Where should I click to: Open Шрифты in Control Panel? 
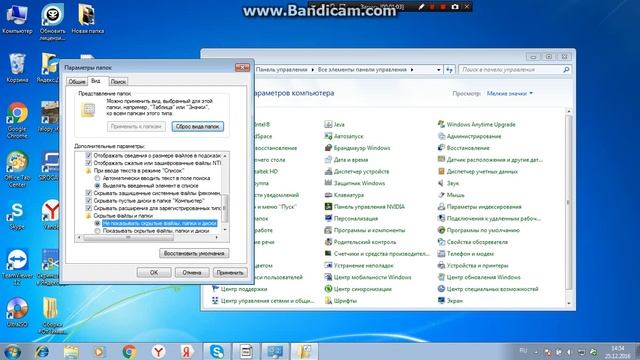pyautogui.click(x=341, y=301)
